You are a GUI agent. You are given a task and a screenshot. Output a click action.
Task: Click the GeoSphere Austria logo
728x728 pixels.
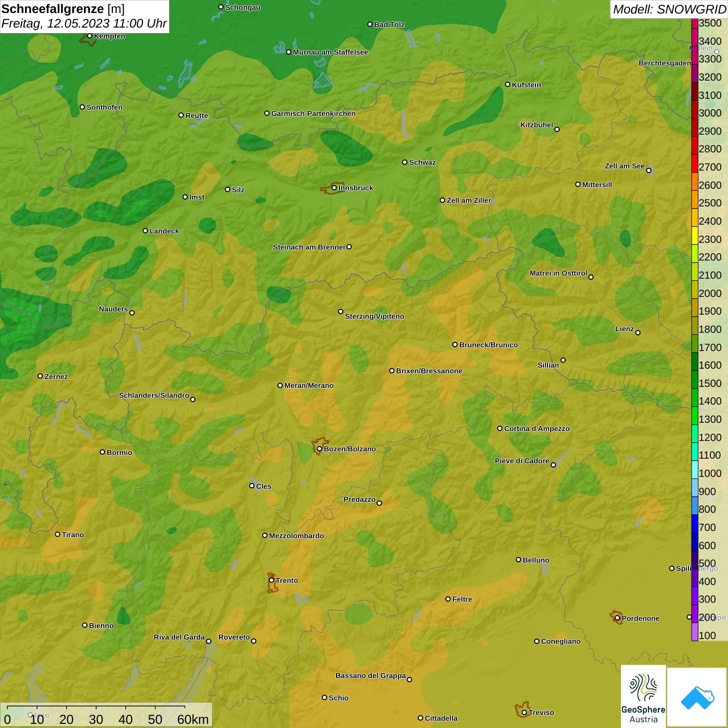pyautogui.click(x=643, y=696)
